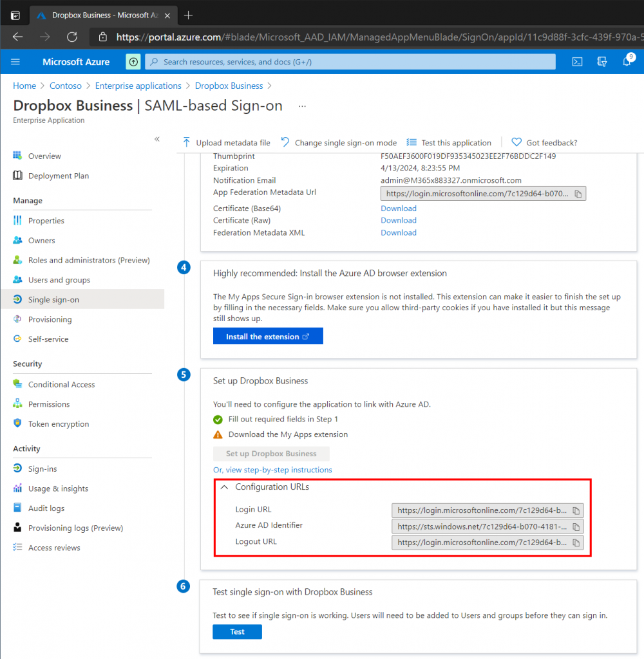Click the Install the extension button
Screen dimensions: 644x659
pyautogui.click(x=268, y=336)
